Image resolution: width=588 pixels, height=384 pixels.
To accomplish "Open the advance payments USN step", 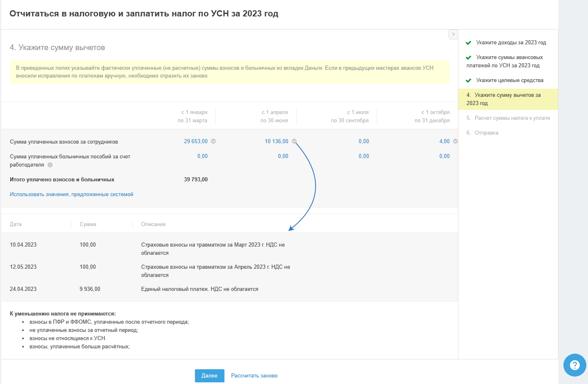I will 509,62.
